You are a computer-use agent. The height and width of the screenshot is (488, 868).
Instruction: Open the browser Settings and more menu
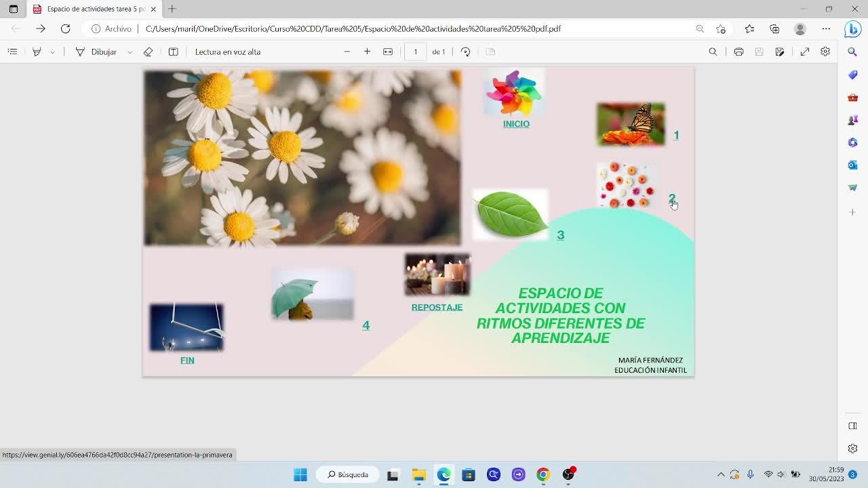(826, 28)
